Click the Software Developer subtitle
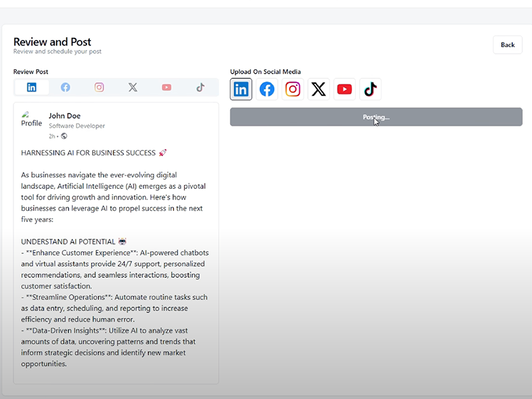 (76, 126)
